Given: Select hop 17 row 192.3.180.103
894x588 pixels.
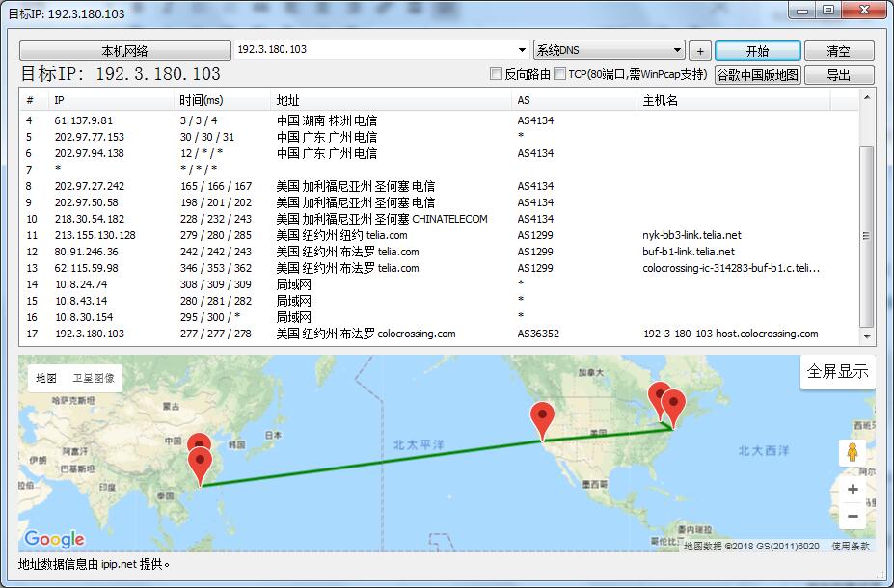Looking at the screenshot, I should coord(89,334).
